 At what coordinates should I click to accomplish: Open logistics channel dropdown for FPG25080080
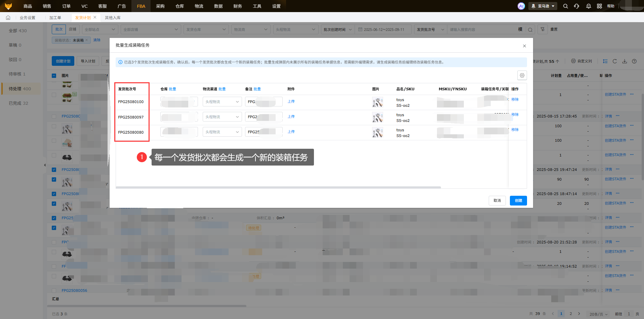(x=222, y=132)
